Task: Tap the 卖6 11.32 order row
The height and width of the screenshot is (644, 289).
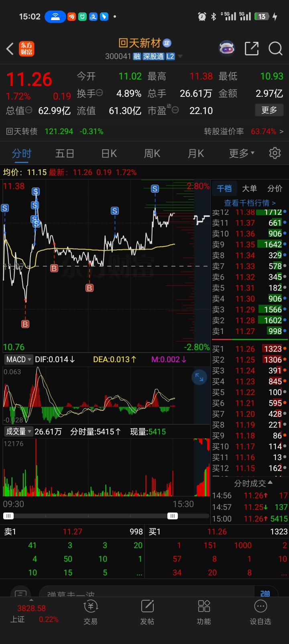Action: click(250, 277)
